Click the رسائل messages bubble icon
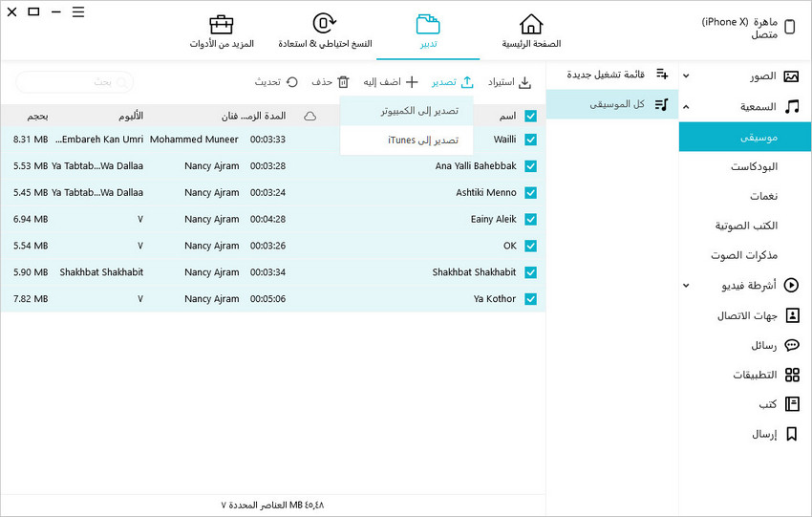Image resolution: width=812 pixels, height=517 pixels. (792, 345)
